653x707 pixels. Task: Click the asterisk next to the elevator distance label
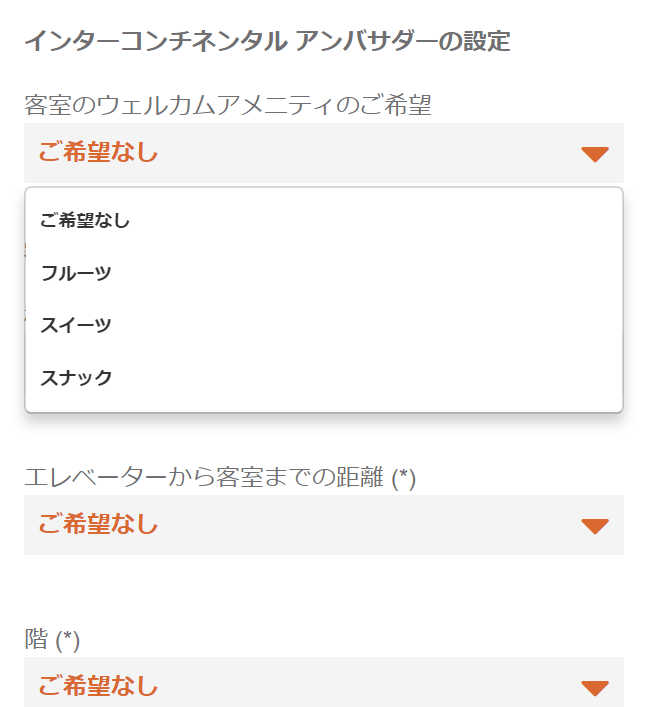coord(404,478)
